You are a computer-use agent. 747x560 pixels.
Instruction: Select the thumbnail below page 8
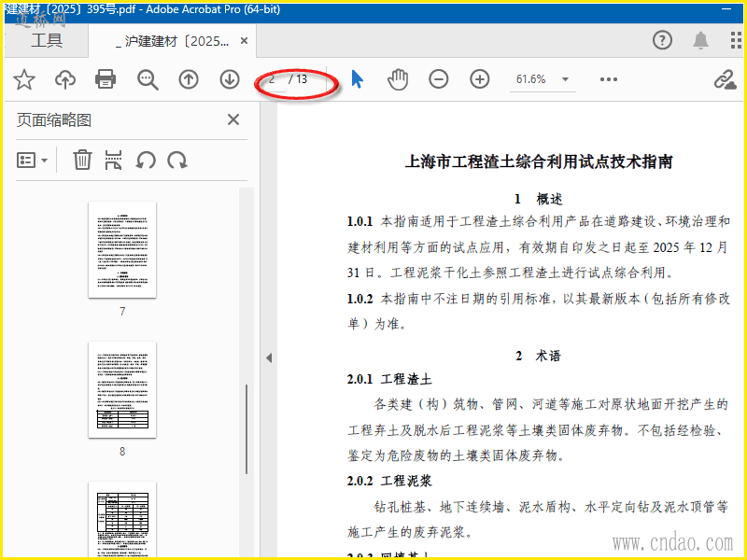[122, 519]
